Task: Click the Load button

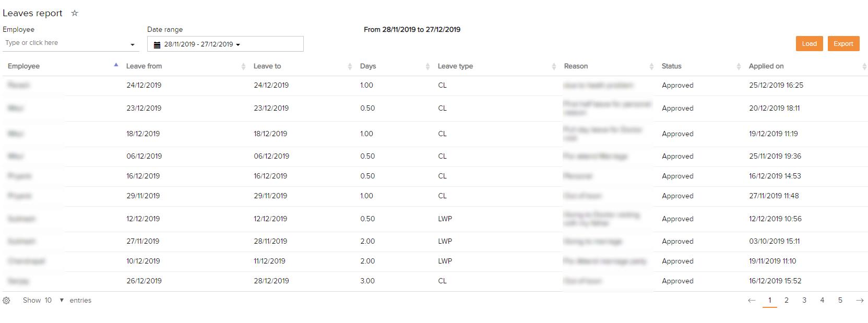Action: [809, 44]
